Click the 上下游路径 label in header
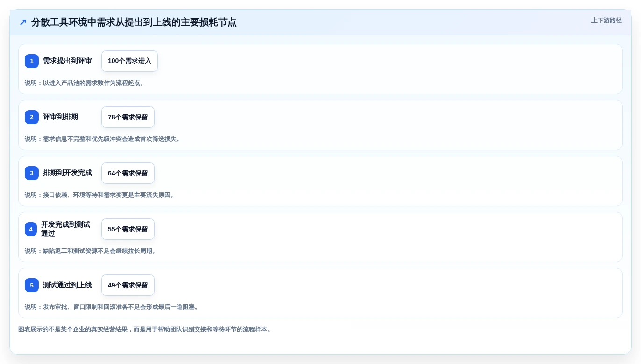Viewport: 641px width, 364px height. click(x=606, y=21)
